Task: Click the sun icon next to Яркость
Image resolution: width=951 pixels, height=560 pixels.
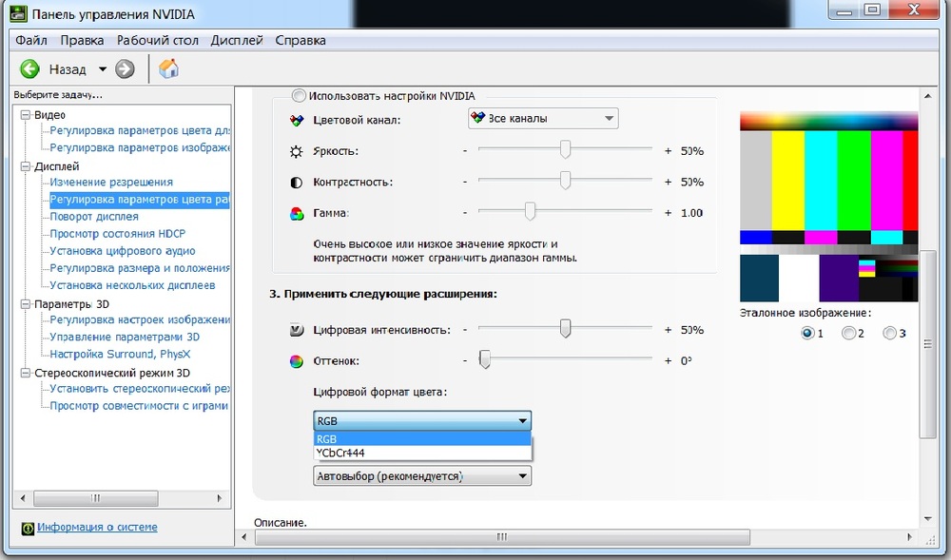Action: (x=296, y=151)
